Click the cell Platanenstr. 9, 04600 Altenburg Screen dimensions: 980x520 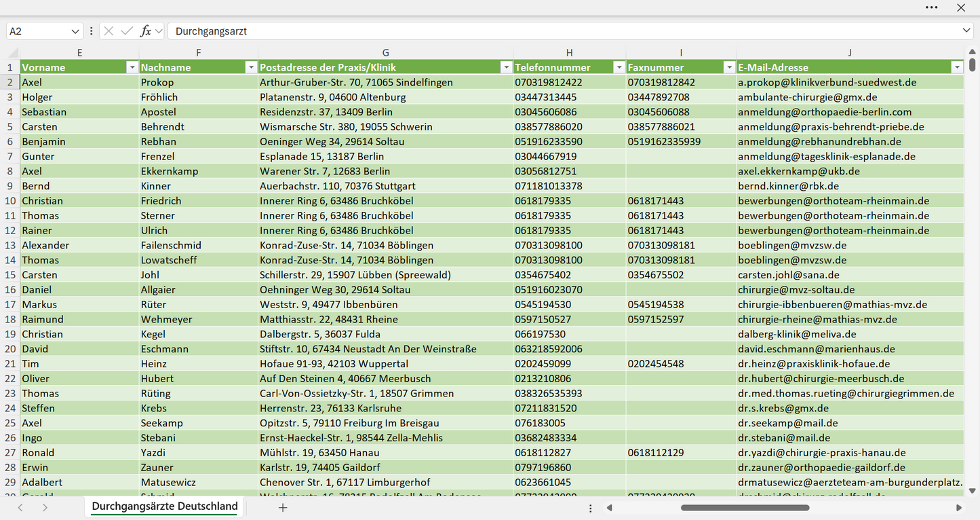point(385,97)
